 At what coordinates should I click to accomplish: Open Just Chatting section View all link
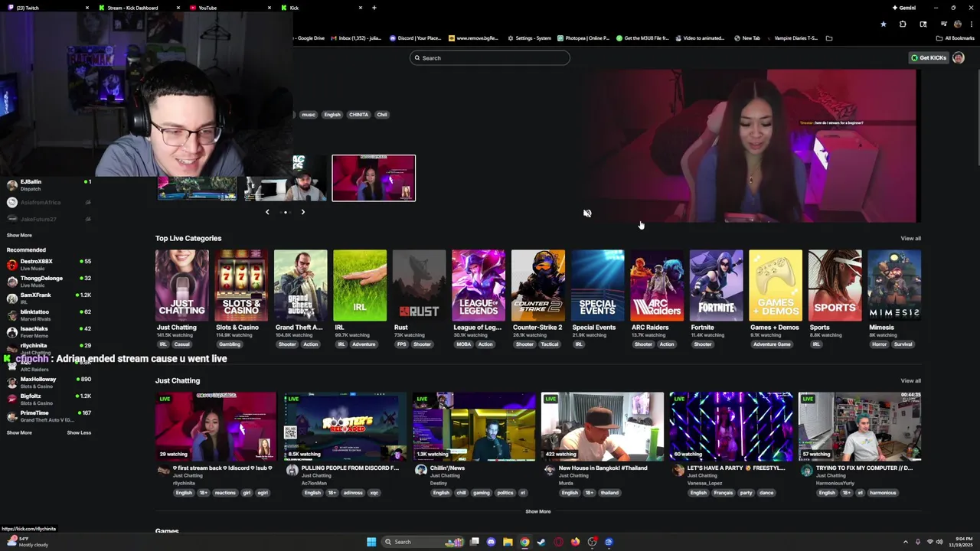click(910, 381)
